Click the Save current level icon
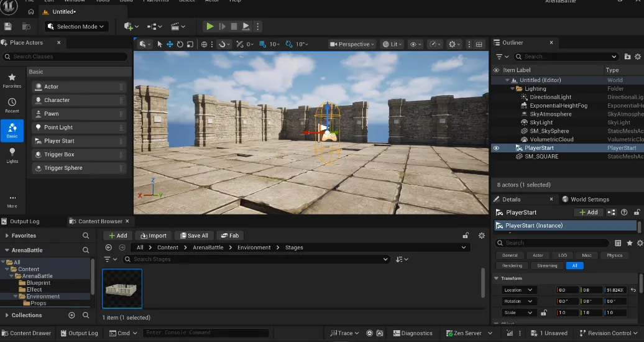644x342 pixels. pyautogui.click(x=8, y=27)
